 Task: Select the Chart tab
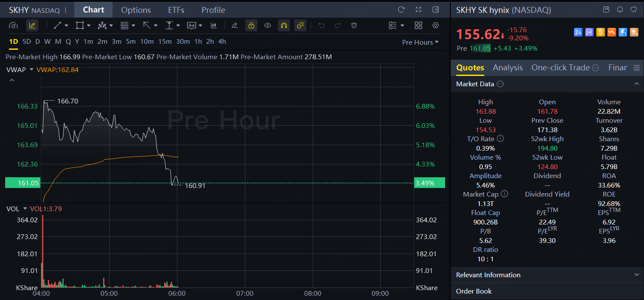tap(93, 9)
